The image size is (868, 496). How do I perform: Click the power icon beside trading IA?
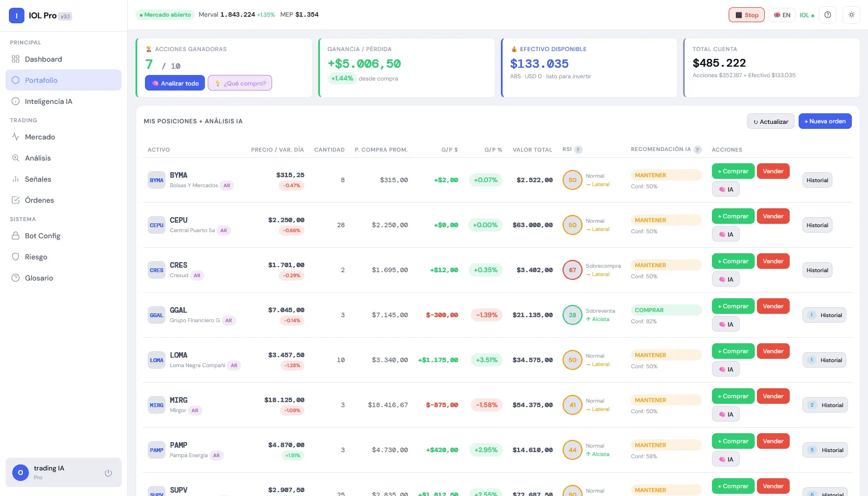(x=108, y=473)
